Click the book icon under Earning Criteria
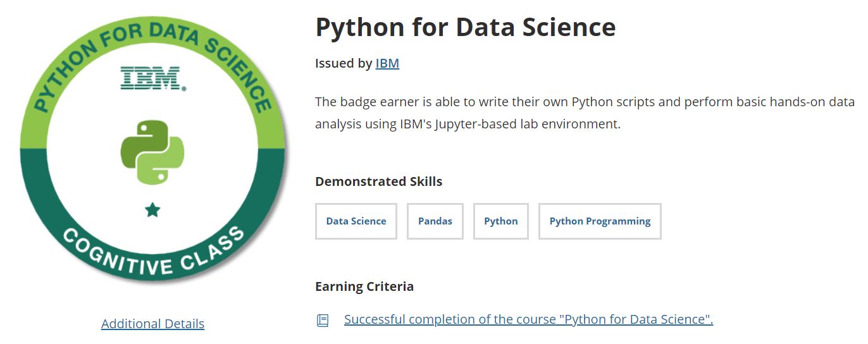868x344 pixels. (x=323, y=321)
